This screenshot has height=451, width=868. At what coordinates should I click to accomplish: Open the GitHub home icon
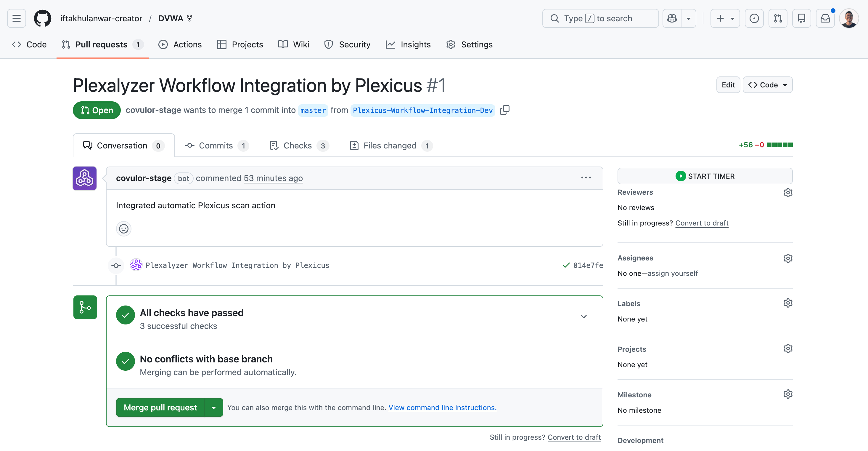pos(42,18)
